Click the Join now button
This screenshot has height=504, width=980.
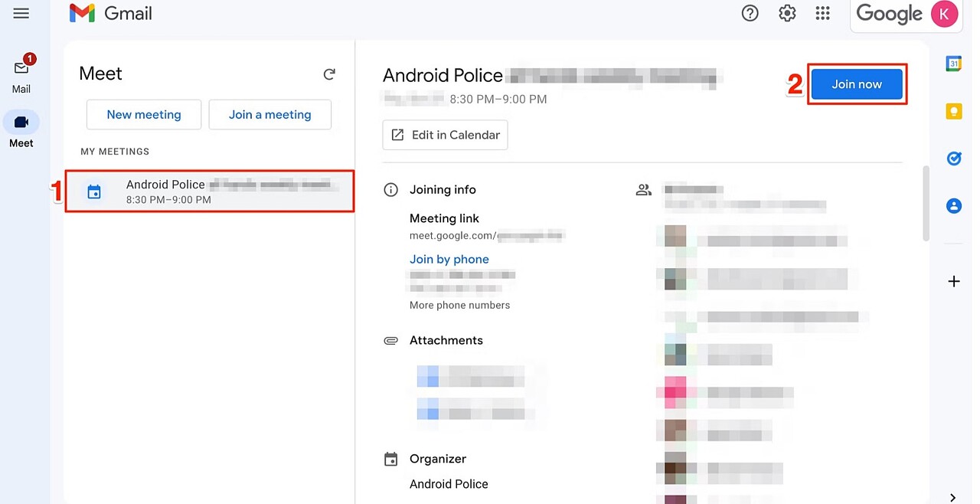tap(857, 84)
